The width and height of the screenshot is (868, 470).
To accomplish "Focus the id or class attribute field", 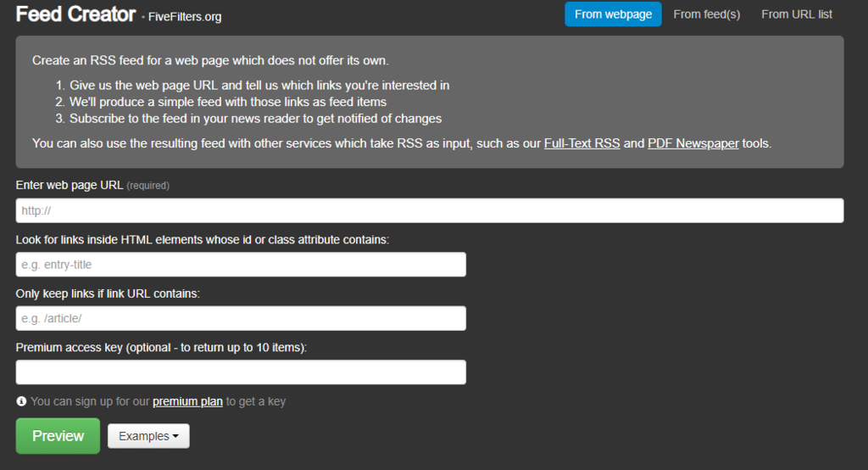I will tap(241, 265).
